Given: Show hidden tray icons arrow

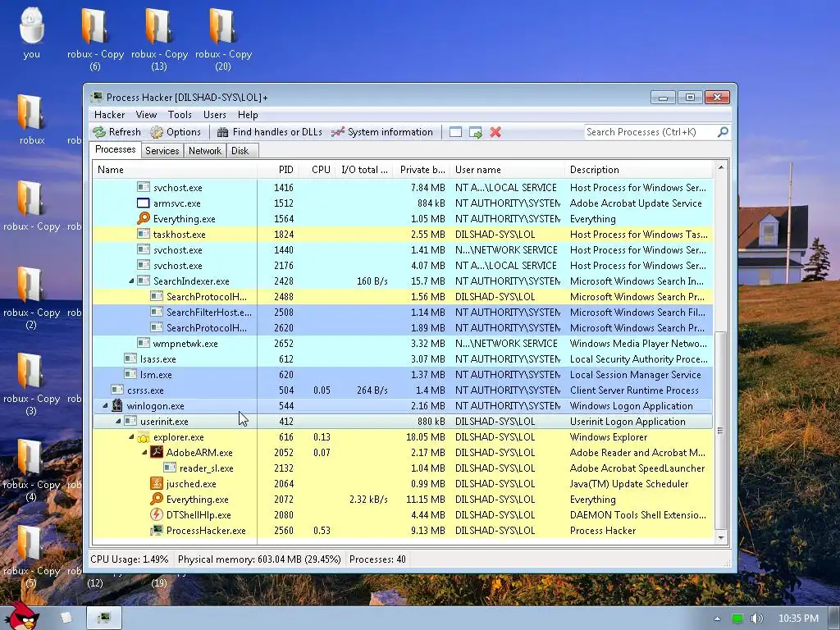Looking at the screenshot, I should coord(717,619).
